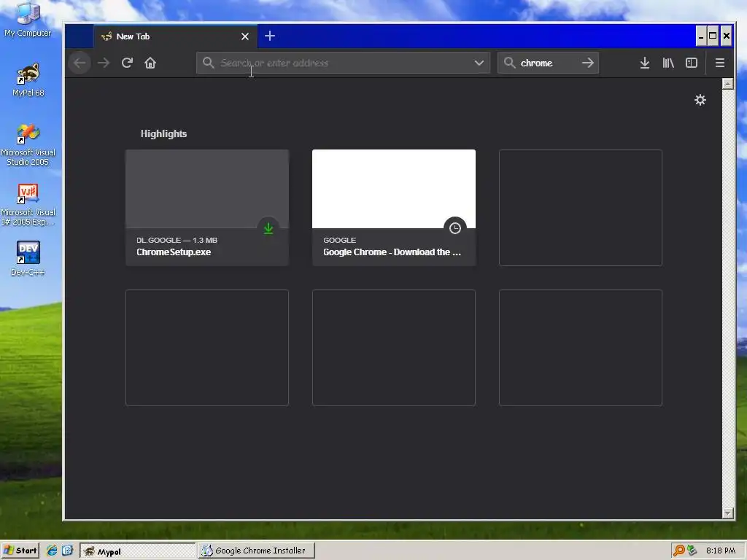
Task: Go forward with the forward arrow button
Action: [x=104, y=63]
